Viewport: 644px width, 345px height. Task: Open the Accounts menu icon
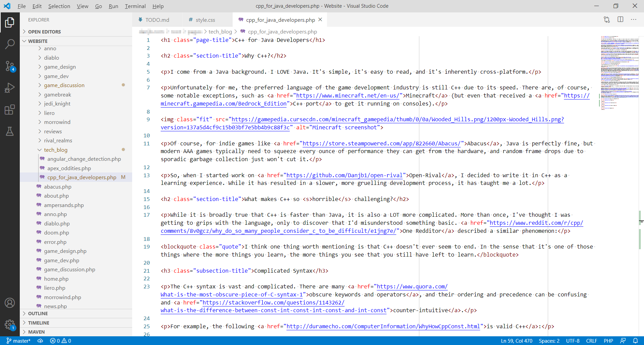[10, 303]
